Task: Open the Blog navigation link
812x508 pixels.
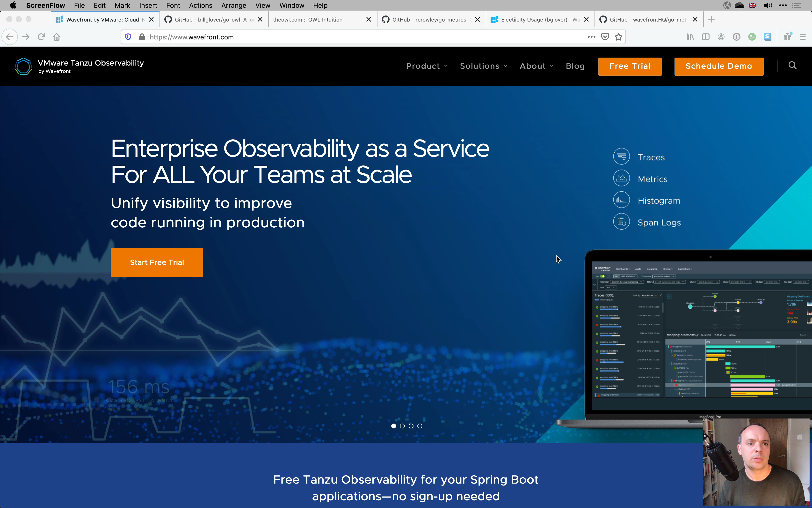Action: (x=575, y=66)
